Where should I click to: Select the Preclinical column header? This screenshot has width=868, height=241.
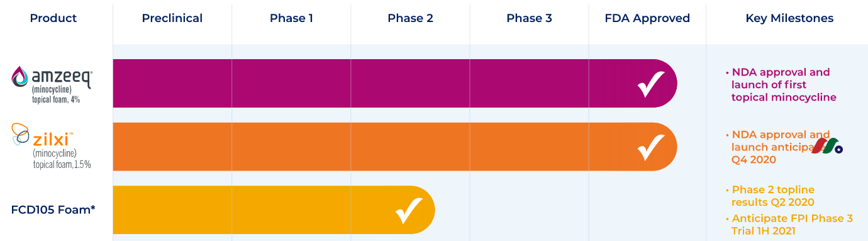pyautogui.click(x=172, y=18)
